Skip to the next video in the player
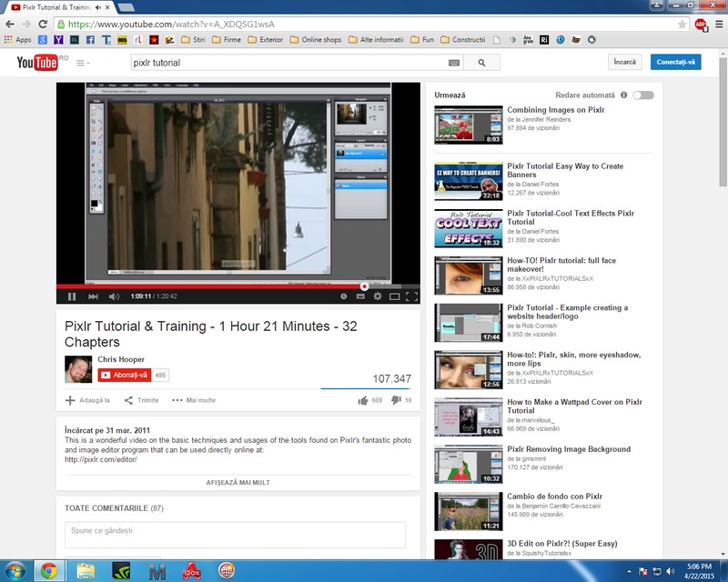728x582 pixels. (93, 296)
